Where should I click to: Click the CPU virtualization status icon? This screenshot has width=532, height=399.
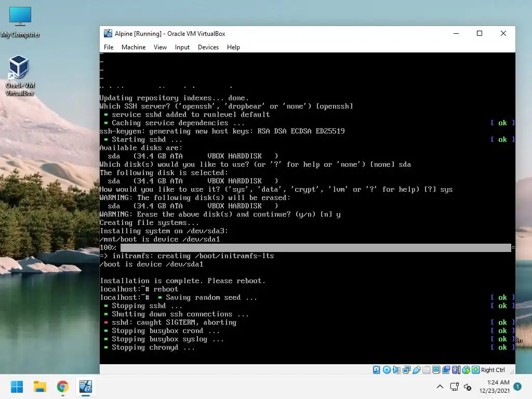(456, 370)
